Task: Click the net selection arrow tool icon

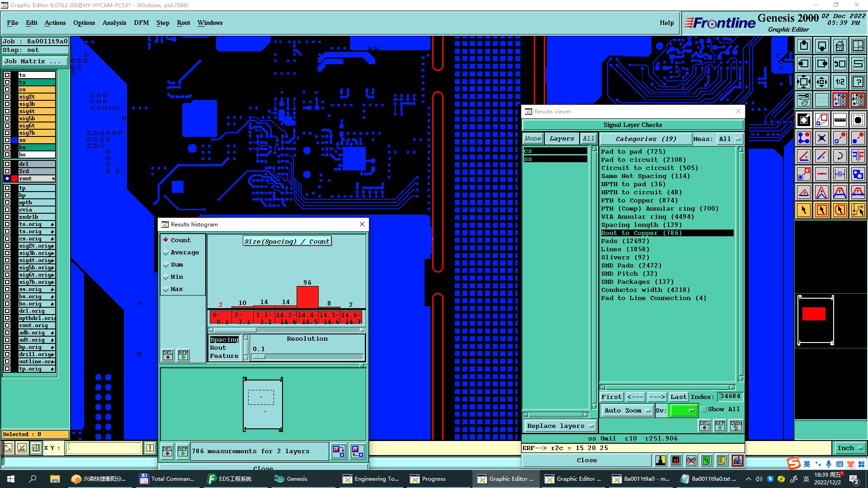Action: 858,210
